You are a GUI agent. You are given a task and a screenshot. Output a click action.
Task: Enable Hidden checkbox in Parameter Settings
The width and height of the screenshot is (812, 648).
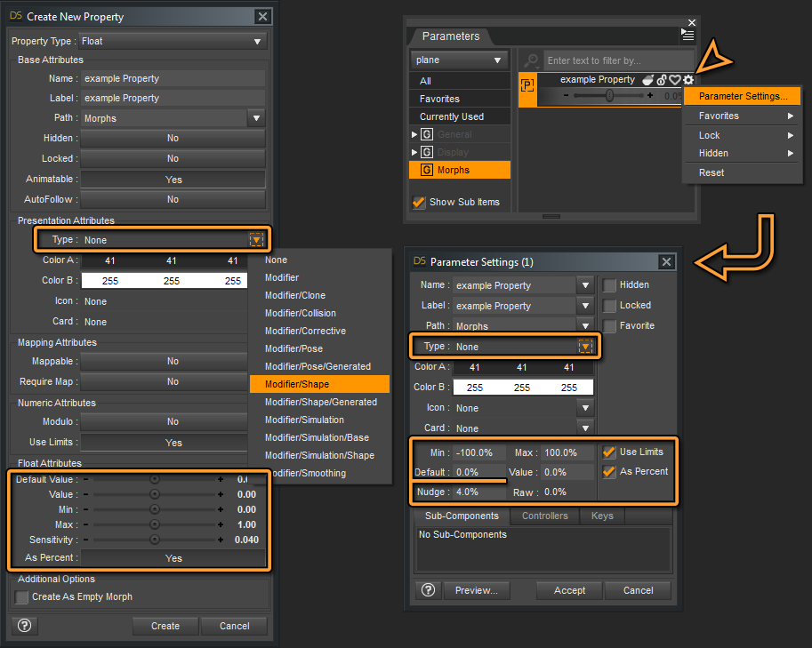(x=609, y=285)
